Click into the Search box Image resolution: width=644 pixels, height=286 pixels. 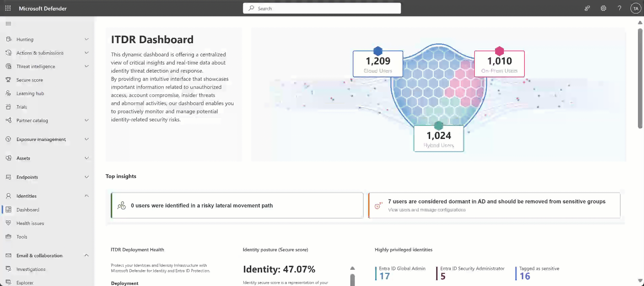[322, 8]
